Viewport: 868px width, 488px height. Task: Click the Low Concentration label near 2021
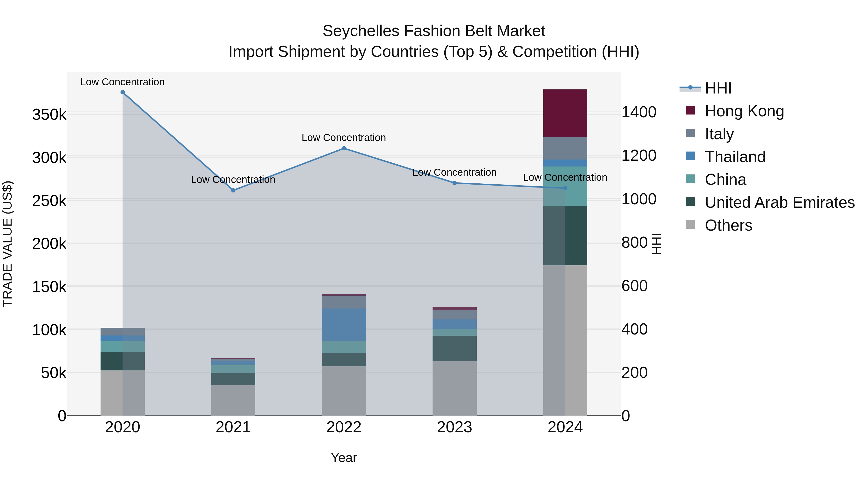(233, 180)
